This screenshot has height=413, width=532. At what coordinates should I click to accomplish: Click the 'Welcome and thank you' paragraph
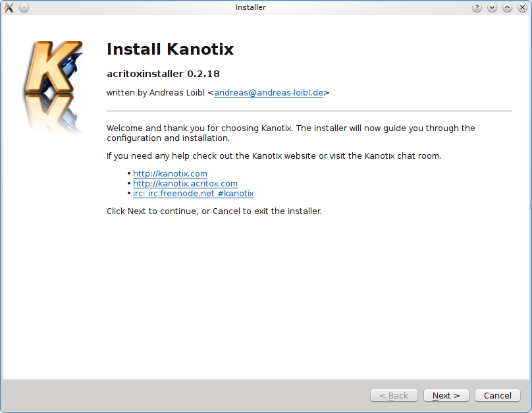(291, 133)
